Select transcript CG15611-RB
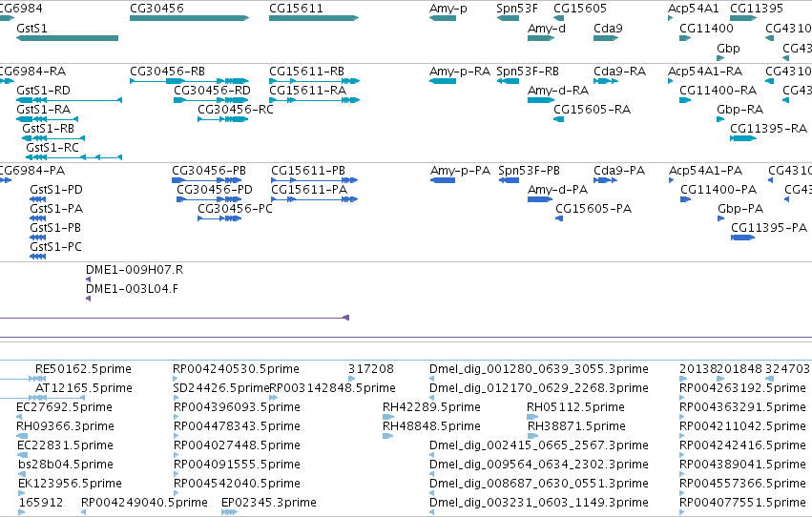 tap(306, 72)
